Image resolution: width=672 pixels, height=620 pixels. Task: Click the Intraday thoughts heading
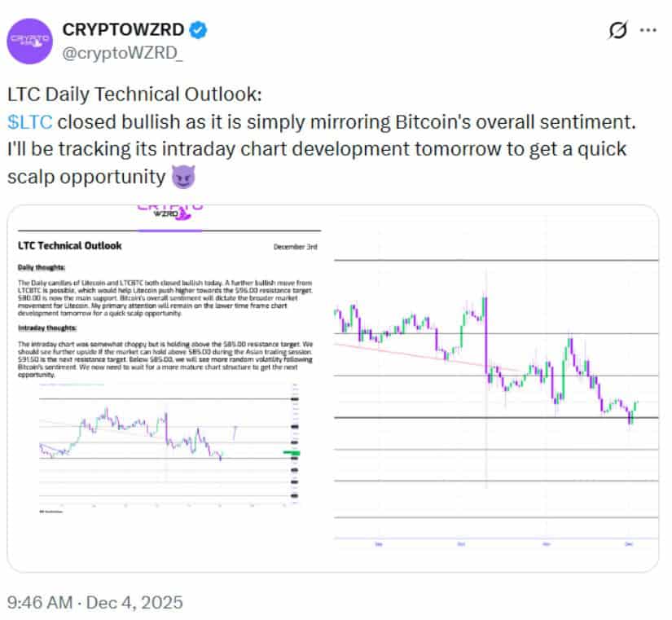(47, 329)
